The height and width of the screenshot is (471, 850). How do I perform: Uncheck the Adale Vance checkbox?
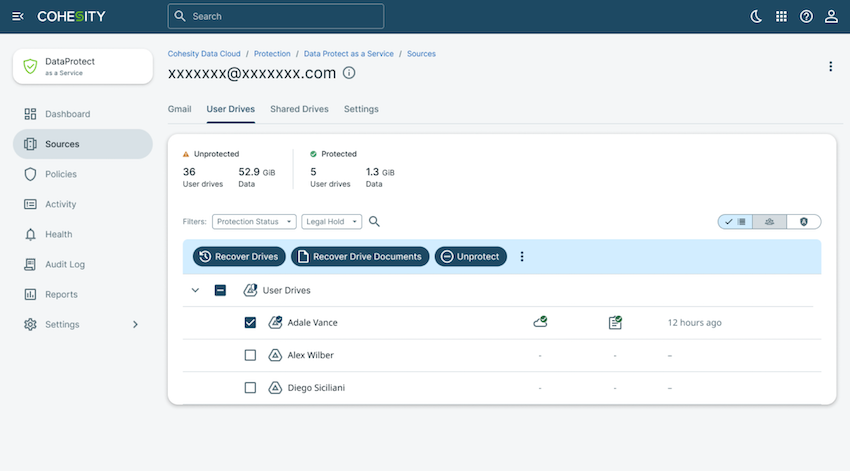click(250, 322)
